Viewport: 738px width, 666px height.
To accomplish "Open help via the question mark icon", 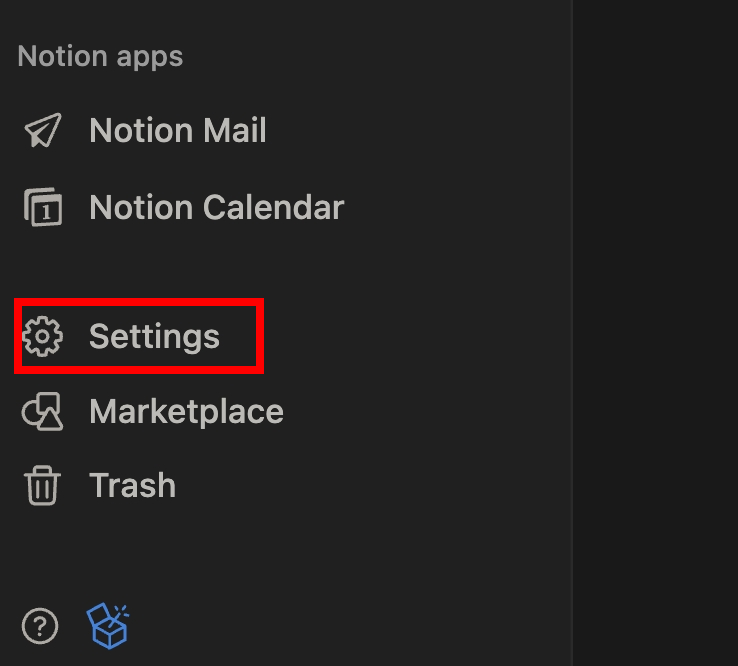I will pyautogui.click(x=40, y=627).
